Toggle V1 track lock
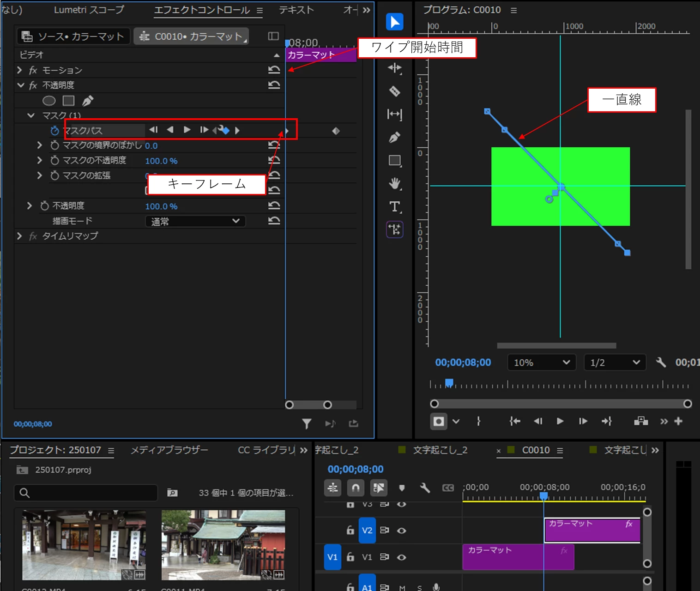The height and width of the screenshot is (591, 700). [350, 557]
